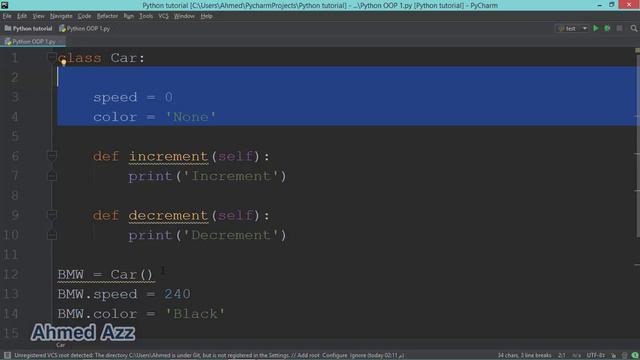Open the Run menu
Screen dimensions: 640x360
[x=129, y=16]
